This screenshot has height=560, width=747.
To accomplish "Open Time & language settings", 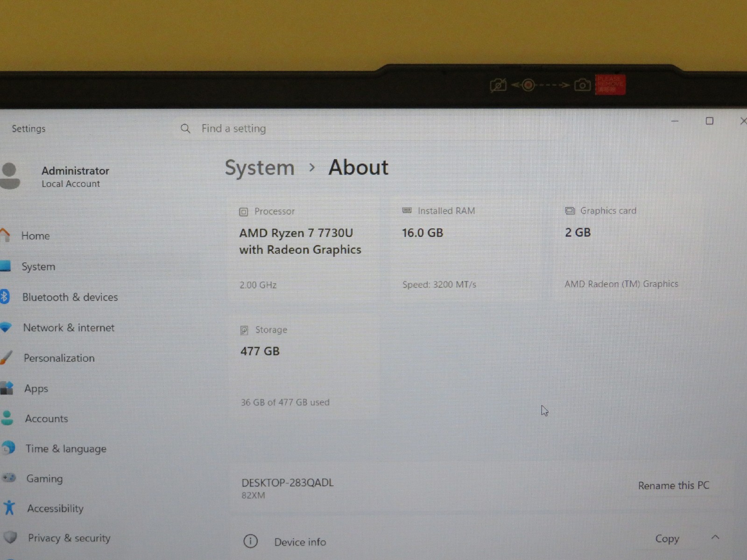I will pyautogui.click(x=66, y=448).
